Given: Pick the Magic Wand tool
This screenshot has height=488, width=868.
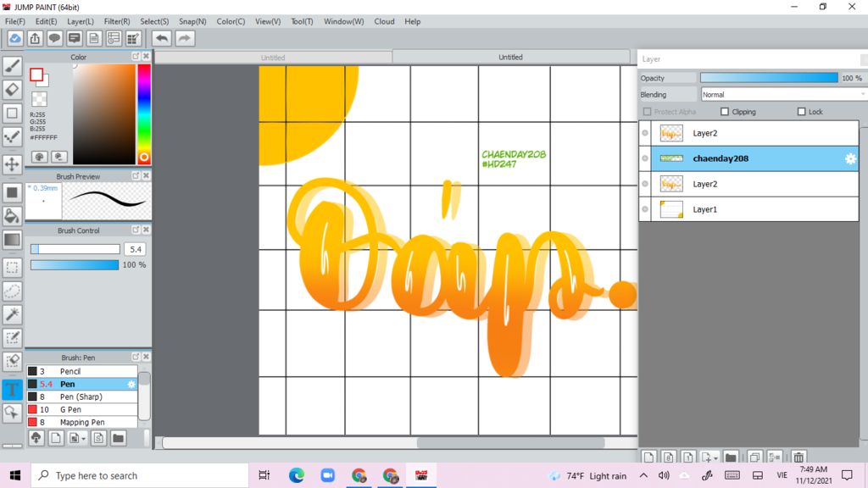Looking at the screenshot, I should 12,314.
